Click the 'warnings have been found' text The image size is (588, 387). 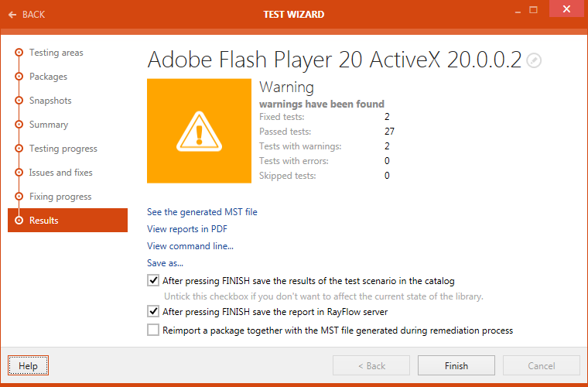pyautogui.click(x=322, y=104)
